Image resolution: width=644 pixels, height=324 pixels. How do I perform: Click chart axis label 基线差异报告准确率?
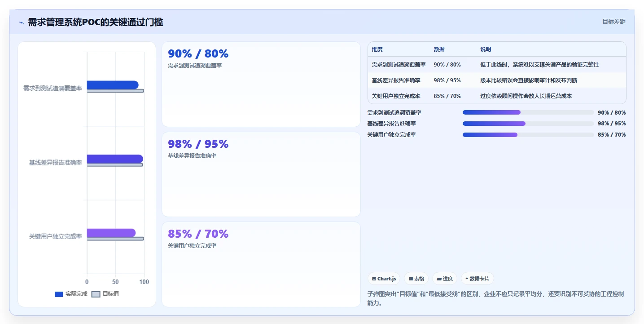click(x=56, y=163)
